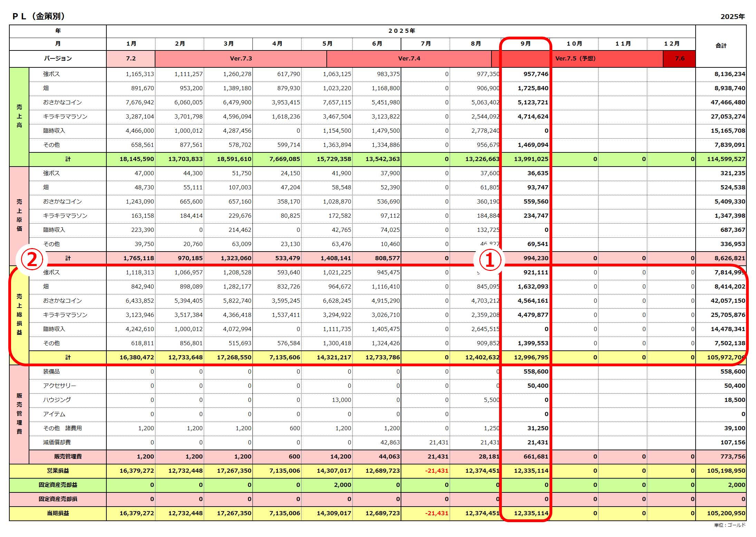Click the Ver.7.5（予想） version cell
This screenshot has height=537, width=756.
(x=575, y=58)
